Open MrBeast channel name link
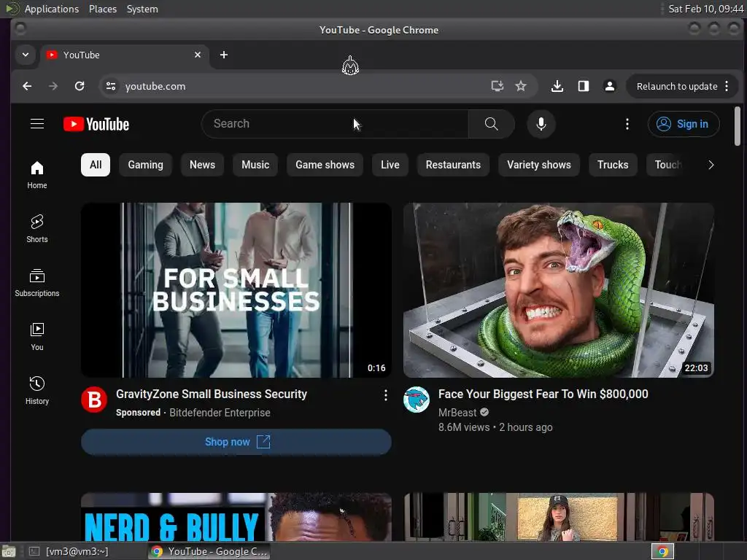Screen dimensions: 747x560 (457, 413)
